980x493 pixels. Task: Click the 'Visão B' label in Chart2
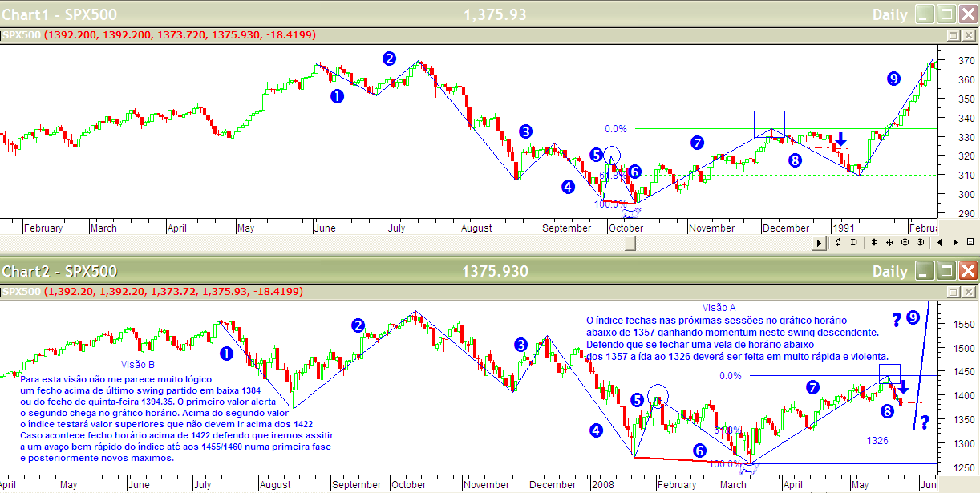tap(139, 364)
